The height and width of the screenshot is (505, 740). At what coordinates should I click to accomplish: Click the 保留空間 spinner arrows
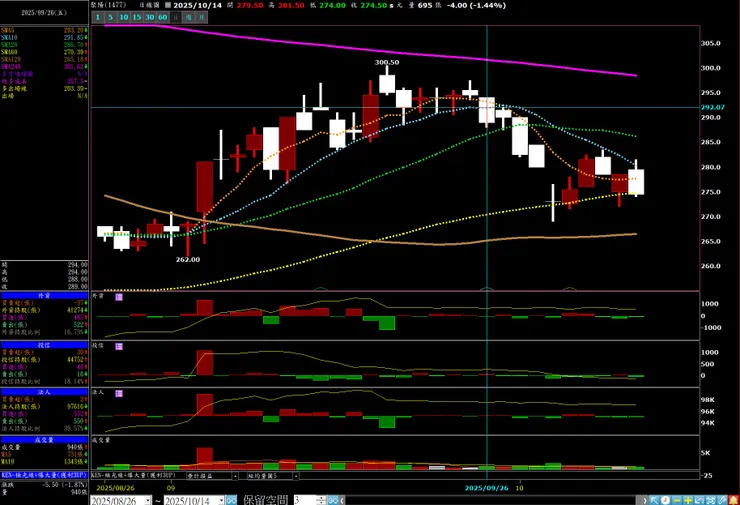pos(321,500)
